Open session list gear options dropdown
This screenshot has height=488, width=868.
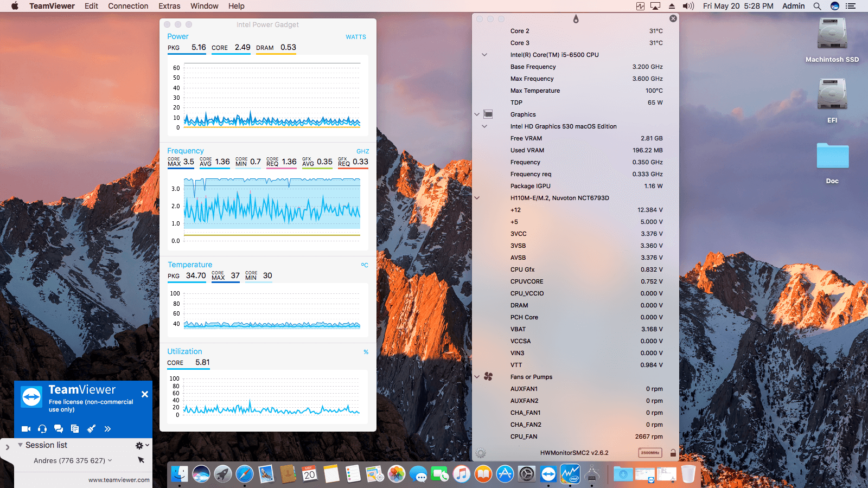click(x=142, y=445)
